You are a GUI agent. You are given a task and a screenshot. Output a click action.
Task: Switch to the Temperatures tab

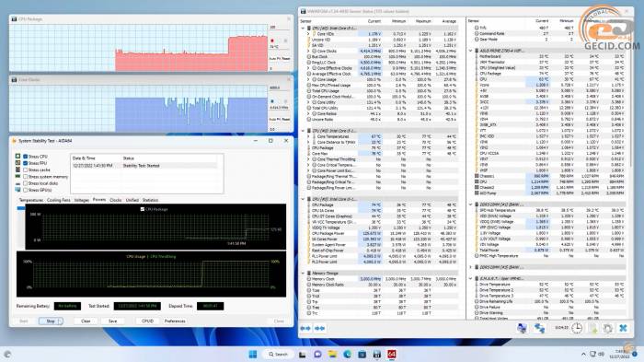click(x=30, y=200)
